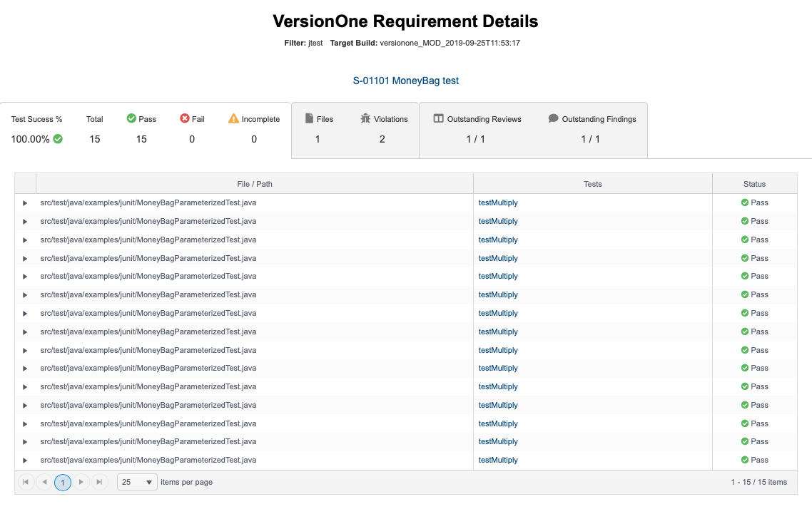The height and width of the screenshot is (509, 812).
Task: Sort by the Tests column header
Action: click(x=592, y=184)
